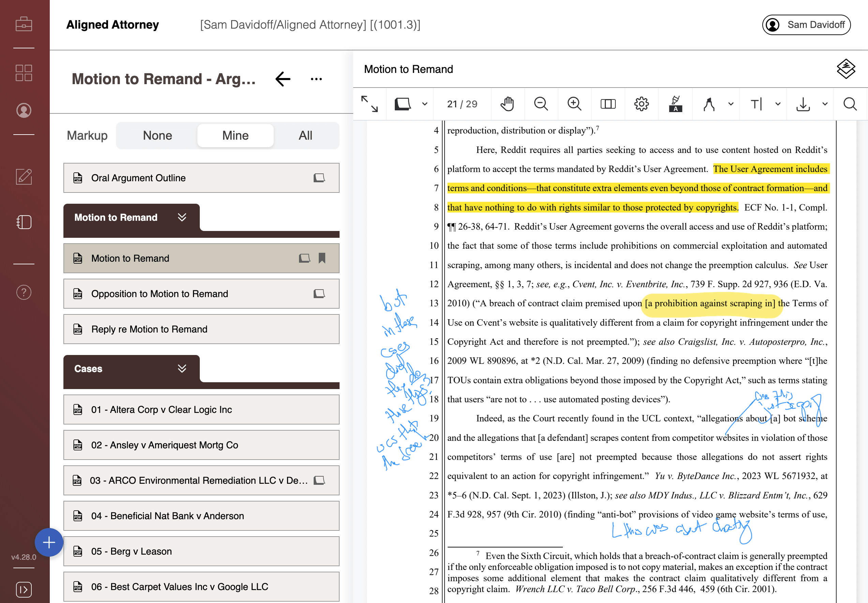Collapse the Motion to Remand section
This screenshot has width=868, height=603.
[x=182, y=217]
